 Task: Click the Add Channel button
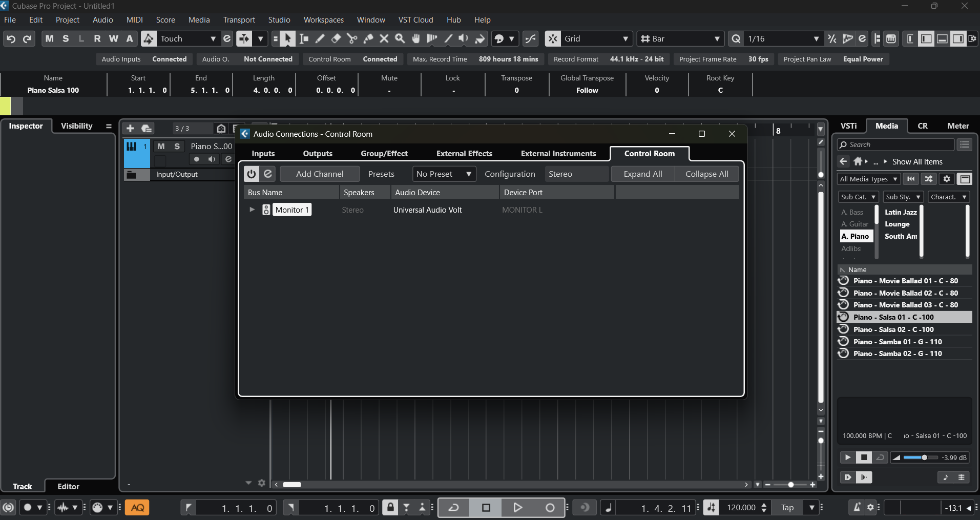pos(320,174)
